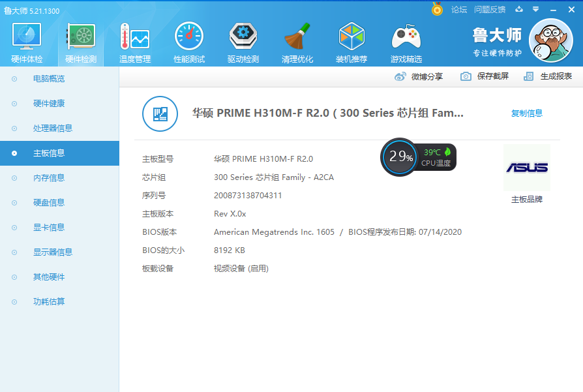Launch 性能测试 performance benchmark
Screen dimensions: 583x392
[x=189, y=43]
